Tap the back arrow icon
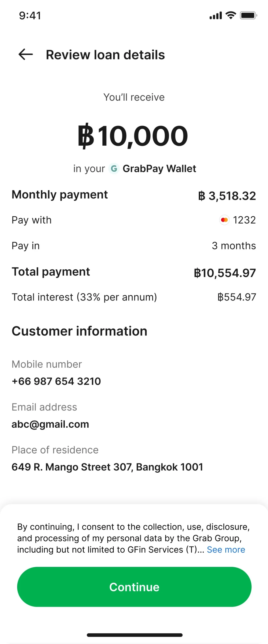Image resolution: width=268 pixels, height=644 pixels. (x=26, y=54)
